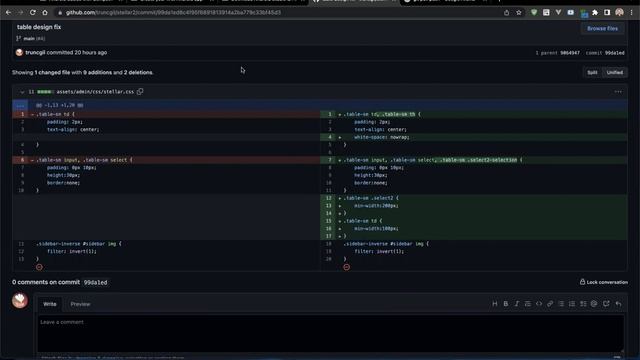Click the Browse files button
Image resolution: width=640 pixels, height=360 pixels.
pyautogui.click(x=602, y=29)
